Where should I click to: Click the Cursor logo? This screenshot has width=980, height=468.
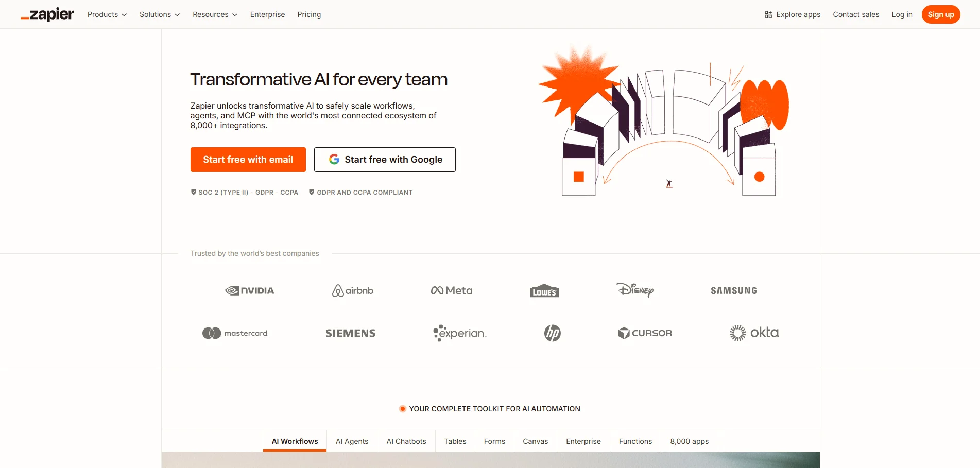[x=645, y=333]
